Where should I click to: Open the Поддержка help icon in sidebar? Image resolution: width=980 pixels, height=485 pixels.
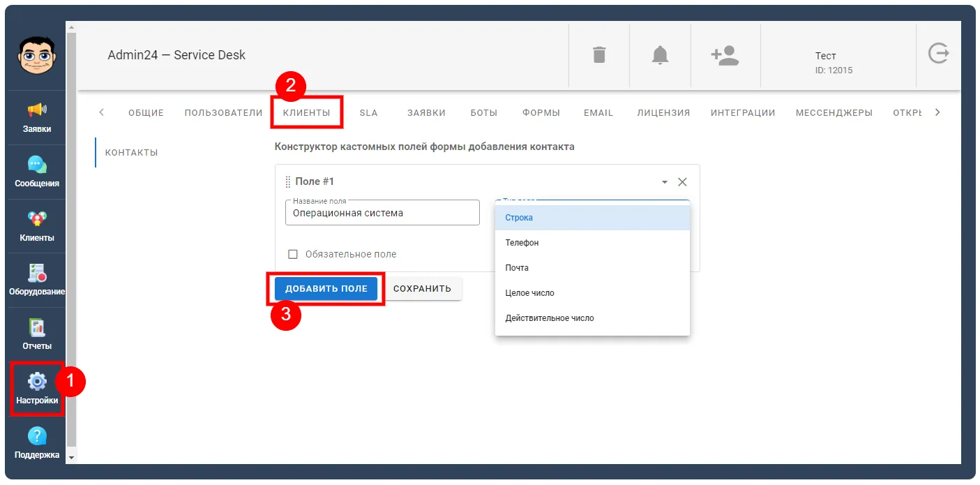(x=37, y=436)
